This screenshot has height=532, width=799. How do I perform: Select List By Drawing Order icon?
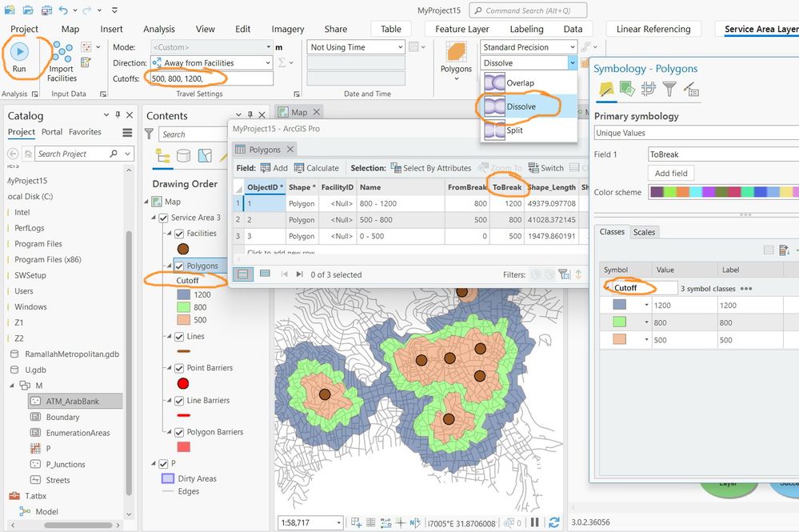[x=163, y=155]
